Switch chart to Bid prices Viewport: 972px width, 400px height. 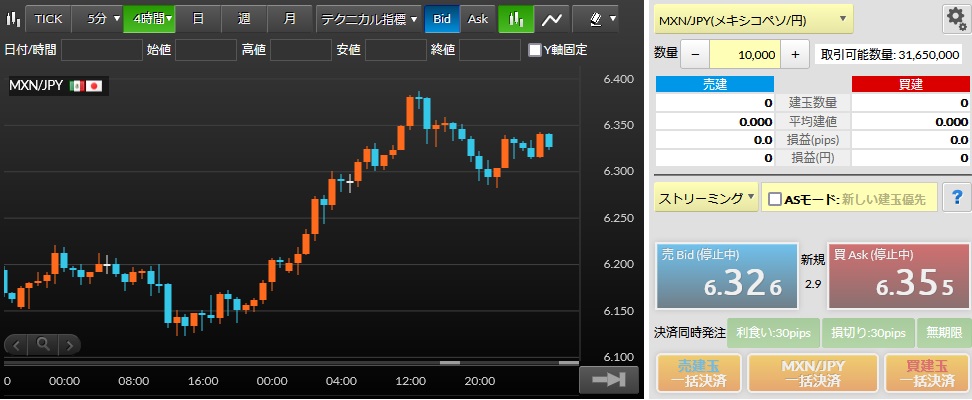(x=442, y=19)
